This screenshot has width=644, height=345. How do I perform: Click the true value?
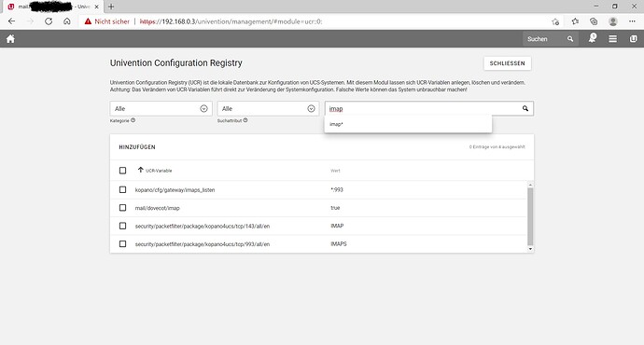tap(335, 208)
